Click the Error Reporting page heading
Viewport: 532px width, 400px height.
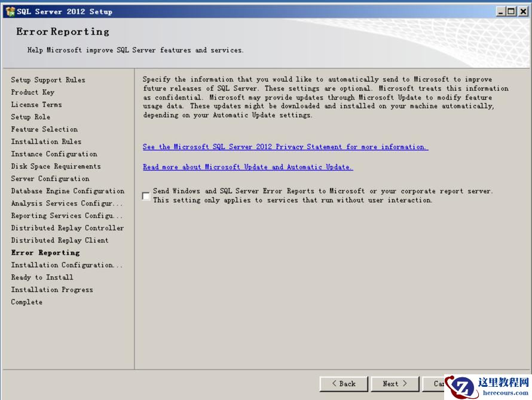tap(63, 32)
